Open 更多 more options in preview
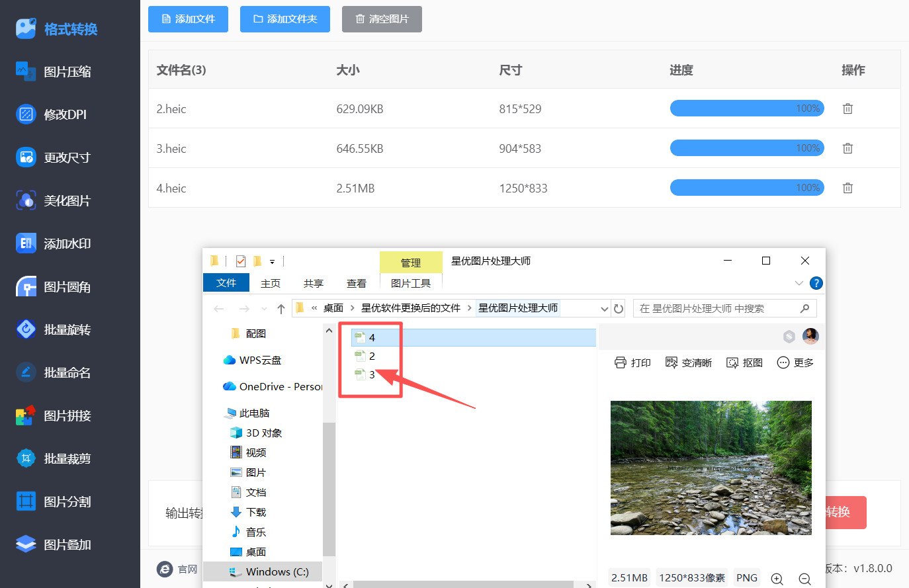The image size is (909, 588). 795,362
